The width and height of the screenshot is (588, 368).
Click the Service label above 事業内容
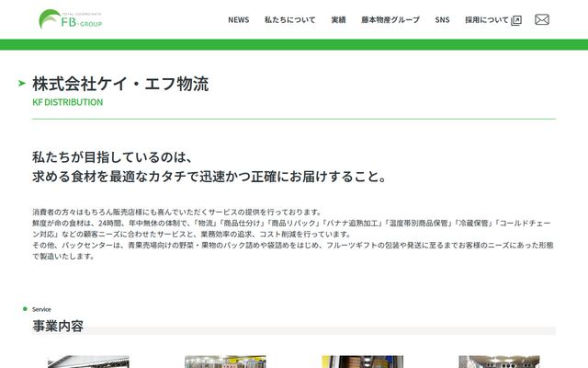click(x=41, y=309)
